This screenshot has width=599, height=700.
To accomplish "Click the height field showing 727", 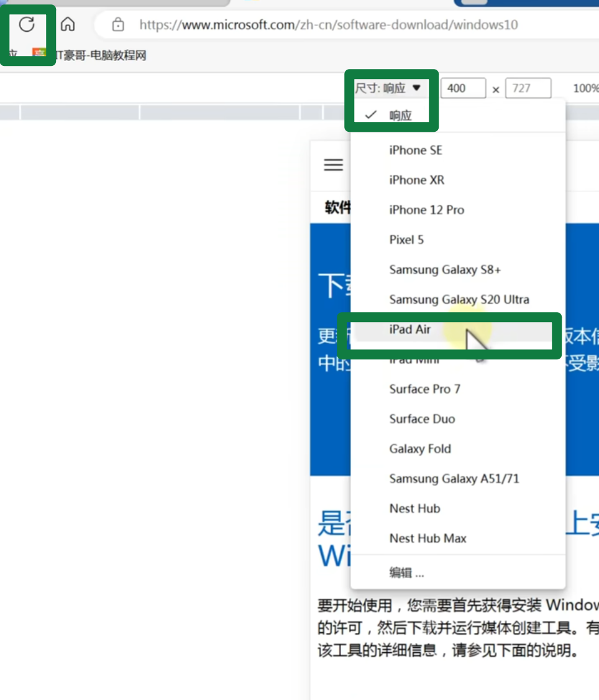I will point(528,88).
